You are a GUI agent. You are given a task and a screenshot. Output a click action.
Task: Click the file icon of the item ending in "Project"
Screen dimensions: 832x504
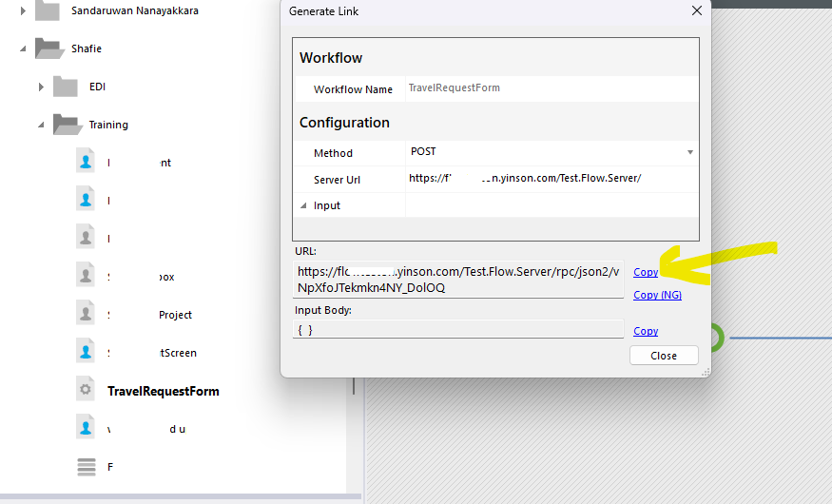tap(86, 315)
